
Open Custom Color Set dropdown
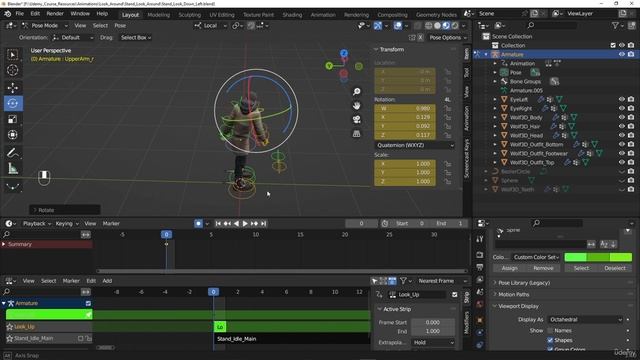[536, 257]
